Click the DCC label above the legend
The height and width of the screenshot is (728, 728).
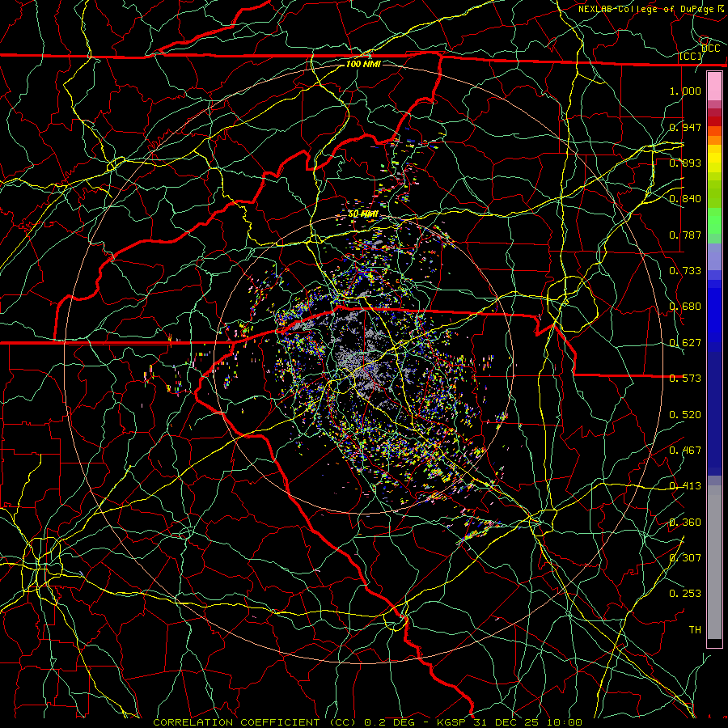711,48
